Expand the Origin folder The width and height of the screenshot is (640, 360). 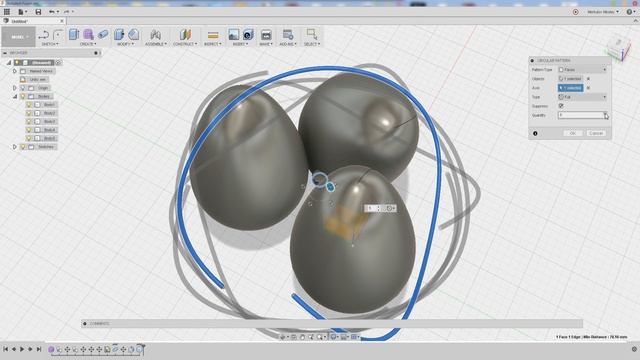coord(15,88)
